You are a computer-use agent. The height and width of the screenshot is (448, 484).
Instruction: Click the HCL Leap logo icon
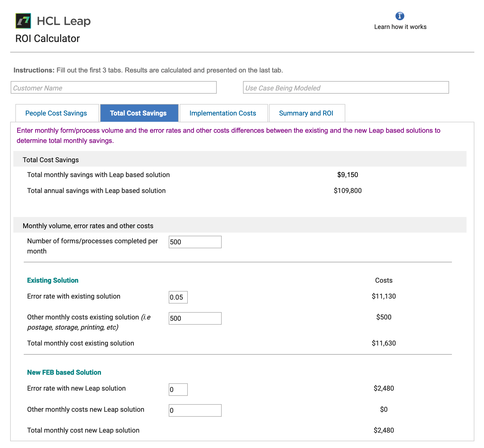click(23, 21)
